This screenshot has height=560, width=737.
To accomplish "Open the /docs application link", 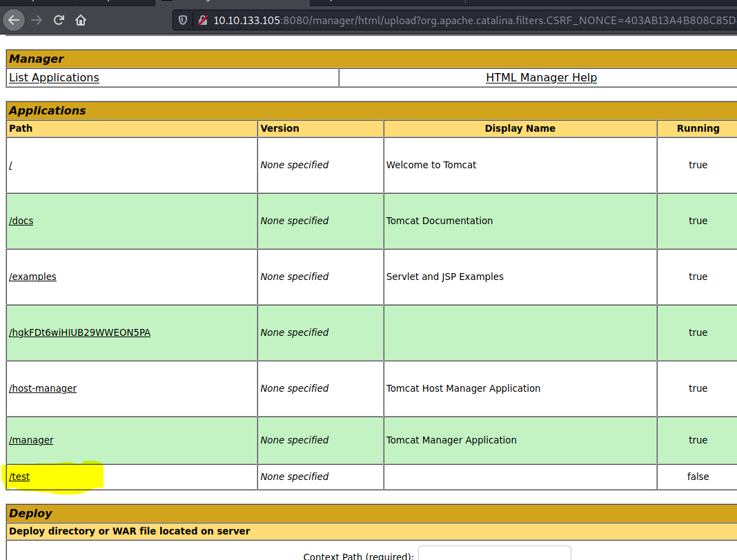I will (21, 221).
